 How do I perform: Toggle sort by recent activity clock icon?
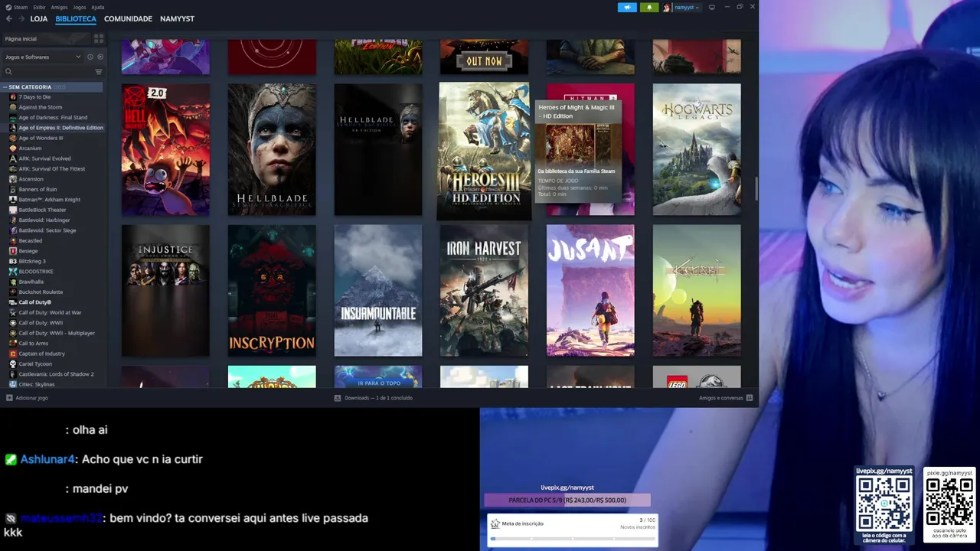[90, 57]
